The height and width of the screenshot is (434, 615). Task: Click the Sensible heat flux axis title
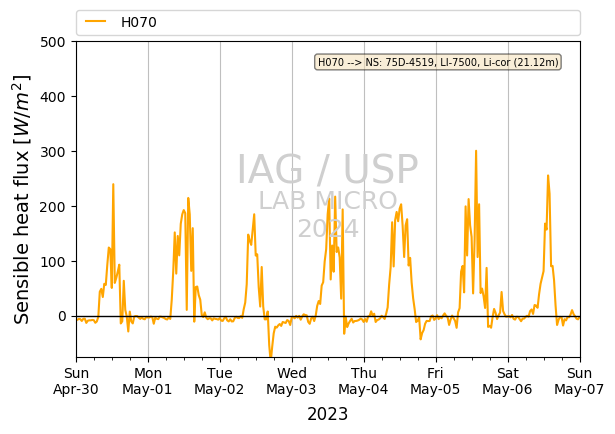[x=22, y=199]
